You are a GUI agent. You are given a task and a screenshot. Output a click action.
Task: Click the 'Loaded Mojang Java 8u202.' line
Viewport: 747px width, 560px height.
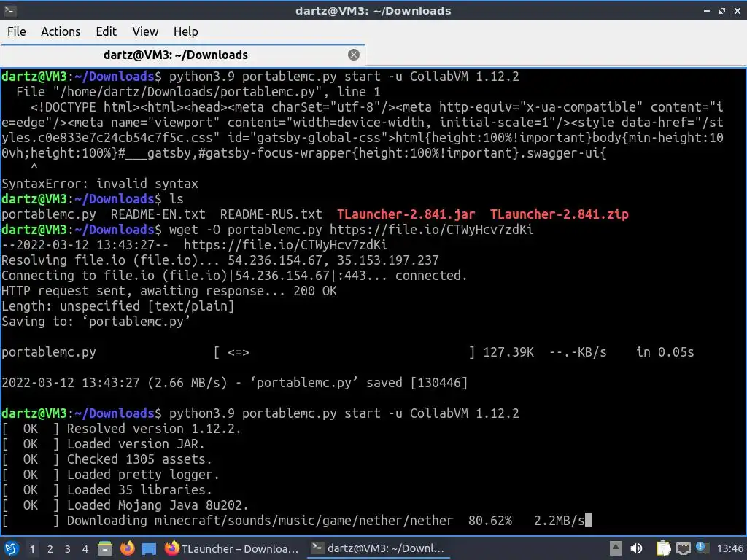(x=158, y=505)
